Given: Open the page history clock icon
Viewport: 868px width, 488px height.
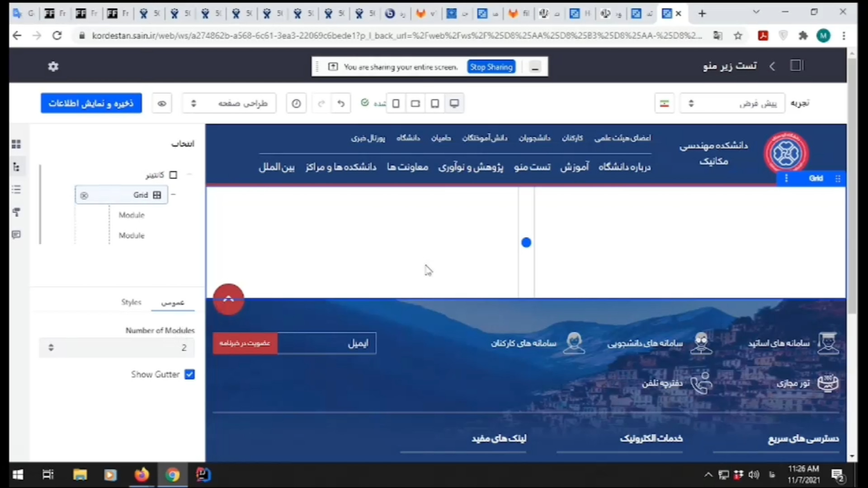Looking at the screenshot, I should click(296, 103).
